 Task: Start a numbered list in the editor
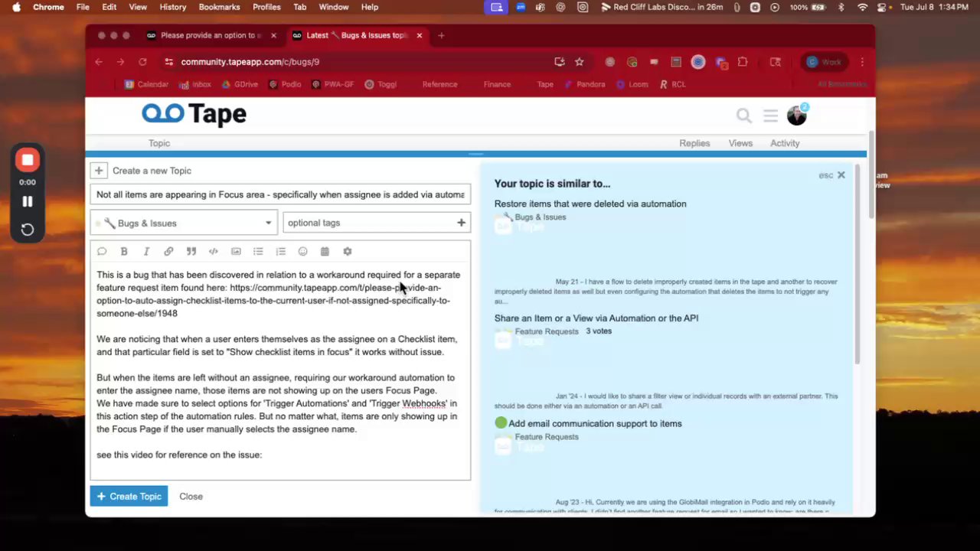point(280,251)
